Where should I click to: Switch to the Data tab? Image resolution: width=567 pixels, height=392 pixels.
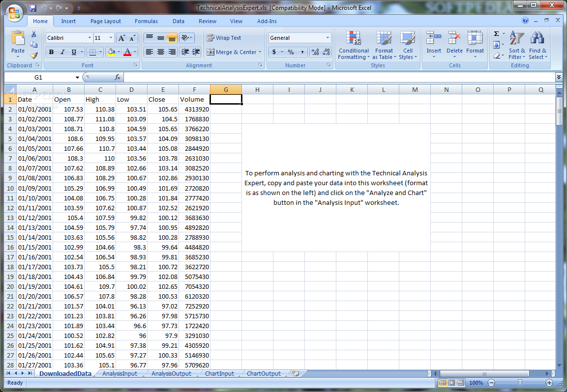coord(179,21)
